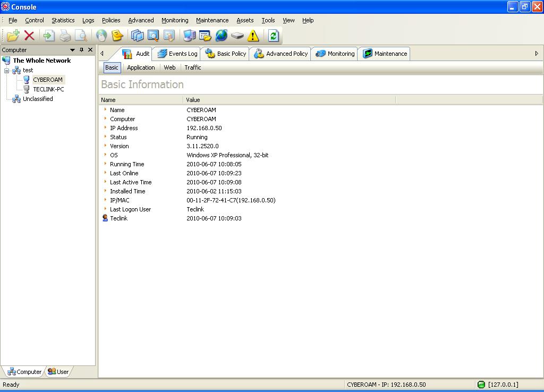Viewport: 544px width, 392px height.
Task: Select The Whole Network tree root
Action: (x=41, y=61)
